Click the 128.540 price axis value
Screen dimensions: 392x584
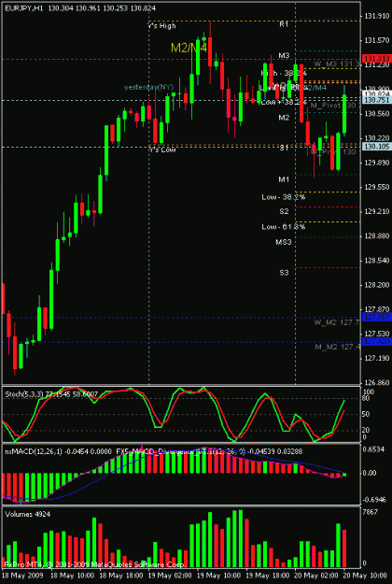pos(377,261)
